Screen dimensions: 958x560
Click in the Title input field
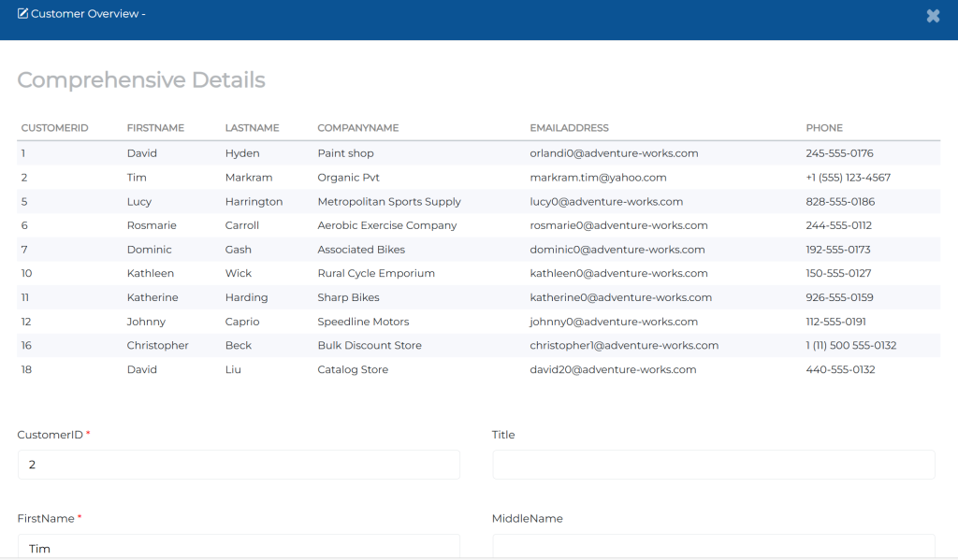click(x=714, y=465)
